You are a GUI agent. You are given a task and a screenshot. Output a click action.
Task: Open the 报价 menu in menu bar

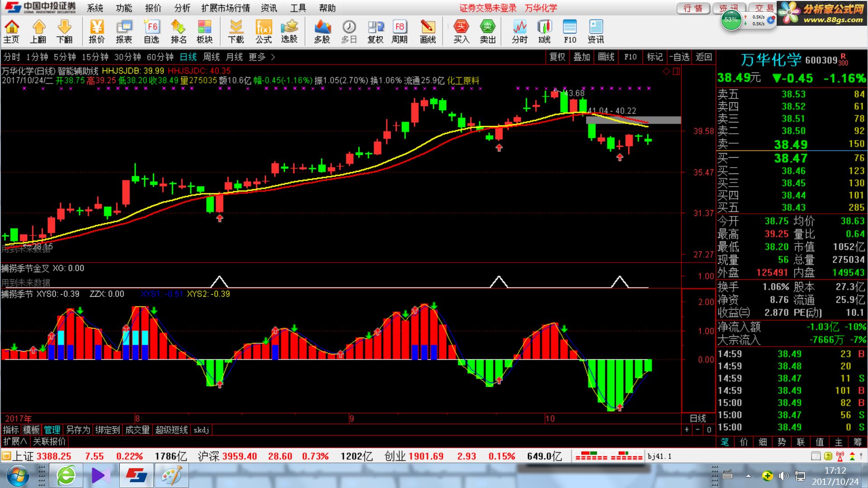[153, 8]
